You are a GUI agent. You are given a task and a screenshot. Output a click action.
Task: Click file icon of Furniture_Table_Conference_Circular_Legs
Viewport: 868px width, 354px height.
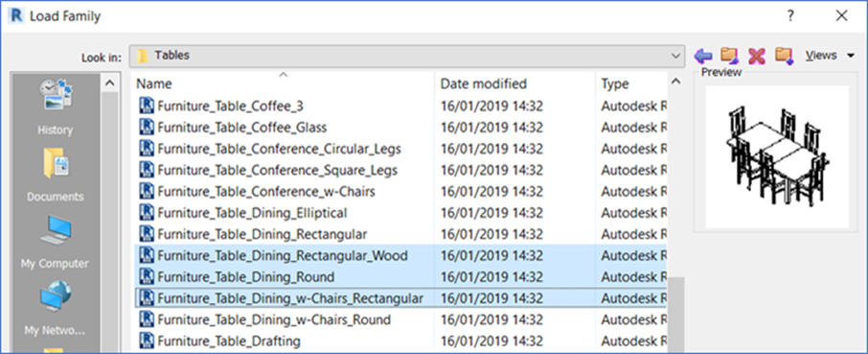(x=147, y=149)
